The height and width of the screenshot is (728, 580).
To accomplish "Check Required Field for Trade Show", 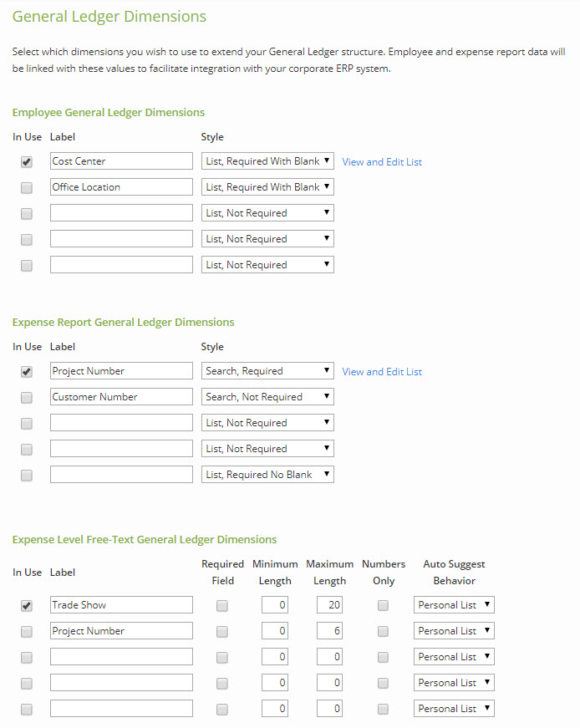I will tap(222, 605).
